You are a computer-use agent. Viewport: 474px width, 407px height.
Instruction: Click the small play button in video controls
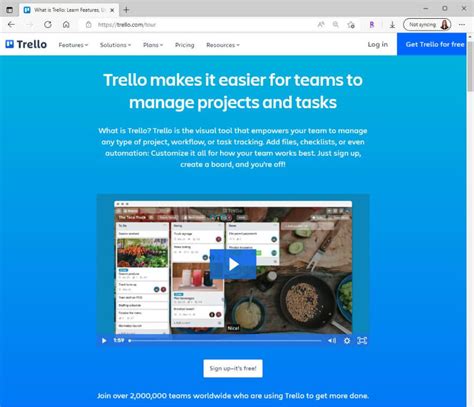point(104,341)
